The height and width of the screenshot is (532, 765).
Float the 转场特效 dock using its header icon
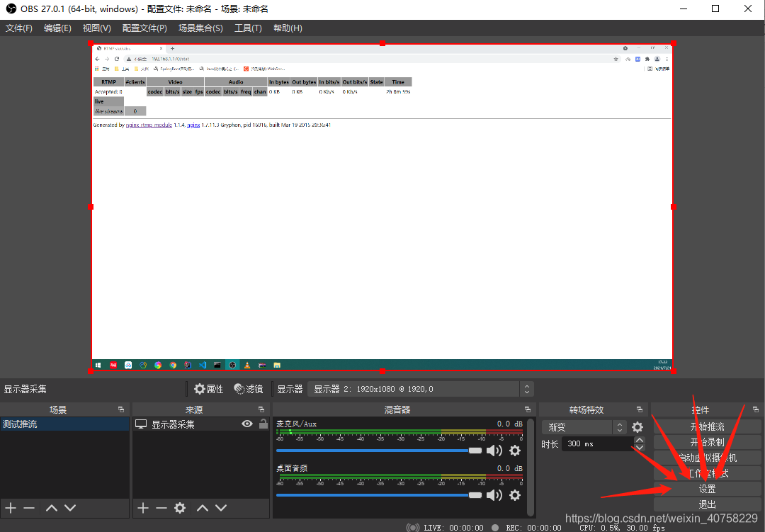click(x=639, y=409)
